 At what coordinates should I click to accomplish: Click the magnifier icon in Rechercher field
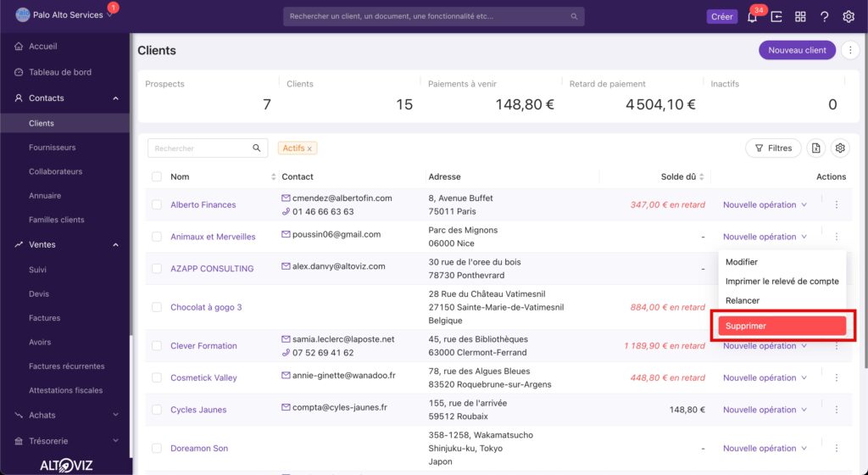tap(256, 148)
